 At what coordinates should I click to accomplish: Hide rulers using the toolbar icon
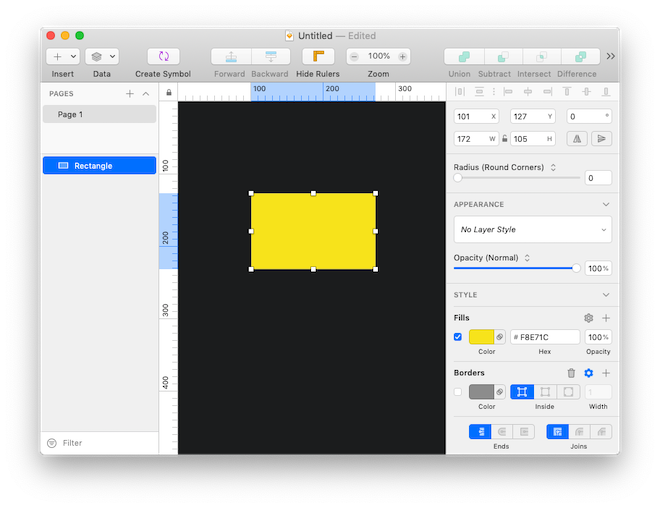[317, 57]
